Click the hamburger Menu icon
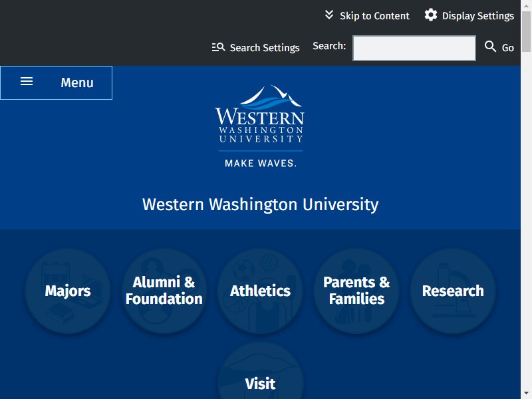 click(27, 81)
